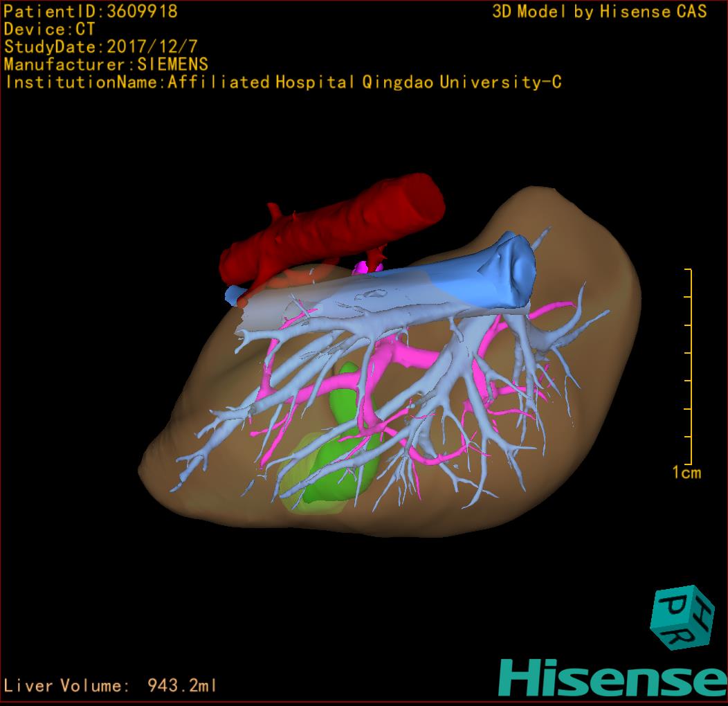Click the InstitutionName overlay line
The width and height of the screenshot is (728, 706).
[282, 82]
